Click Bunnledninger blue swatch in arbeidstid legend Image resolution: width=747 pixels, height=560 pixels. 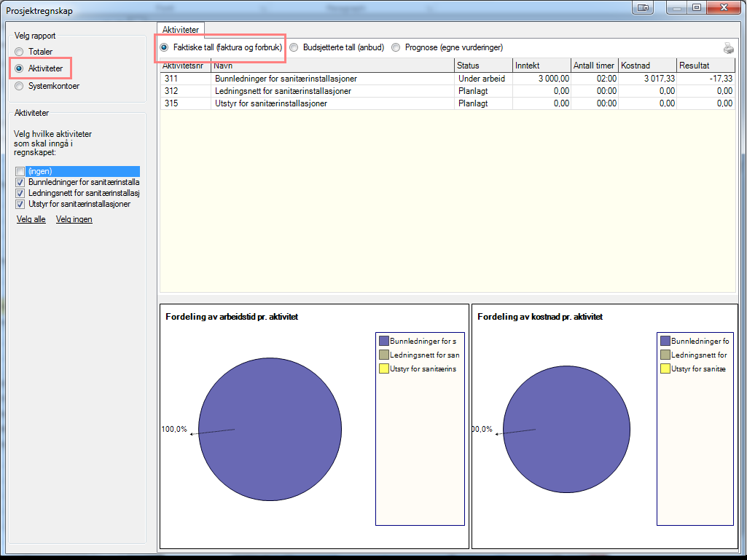pos(384,341)
